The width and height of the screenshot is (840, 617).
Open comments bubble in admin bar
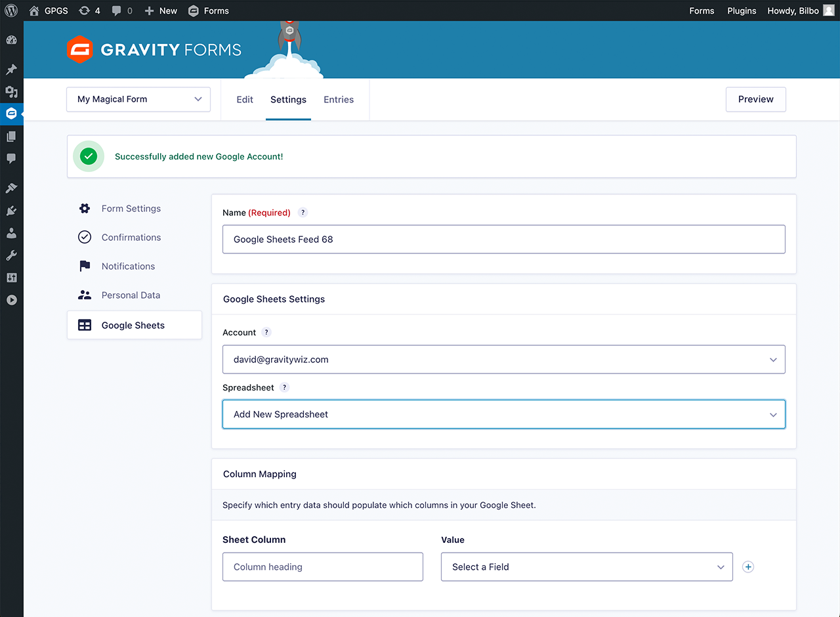pos(122,11)
